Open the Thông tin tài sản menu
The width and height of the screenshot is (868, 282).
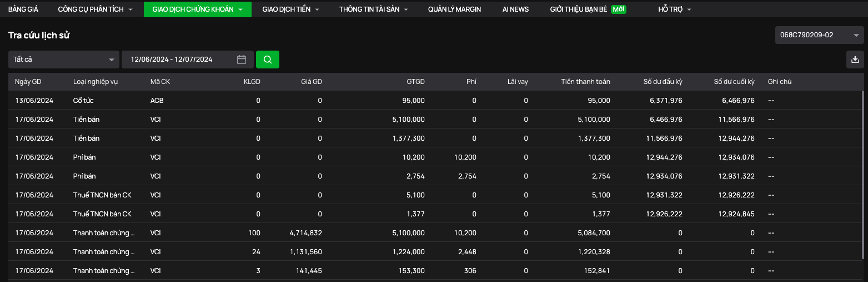[x=373, y=9]
